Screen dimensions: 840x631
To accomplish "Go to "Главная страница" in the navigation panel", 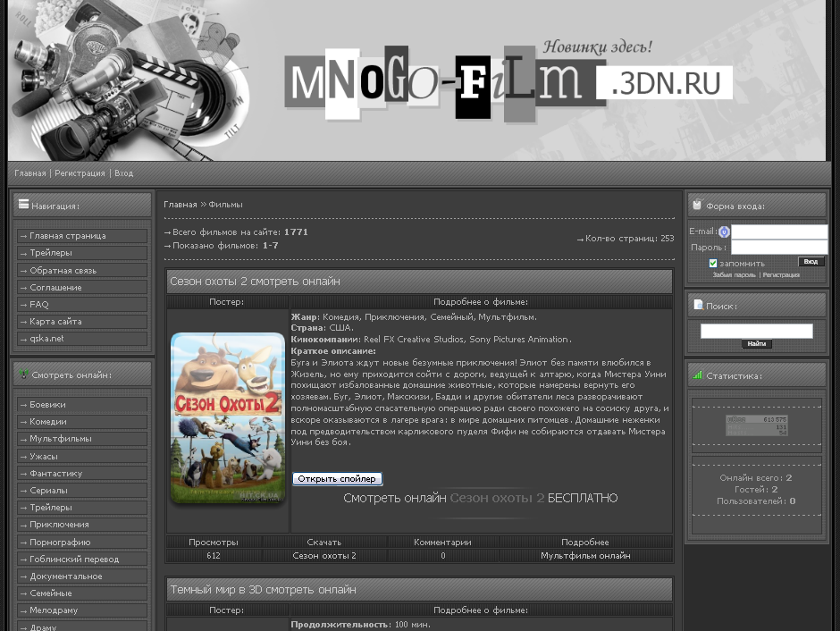I will point(82,236).
